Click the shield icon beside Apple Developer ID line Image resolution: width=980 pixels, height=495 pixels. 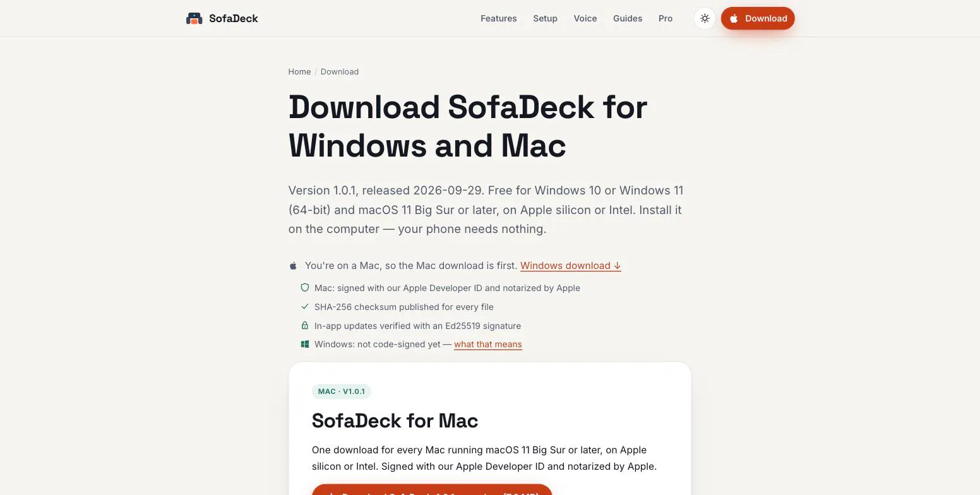pos(304,288)
